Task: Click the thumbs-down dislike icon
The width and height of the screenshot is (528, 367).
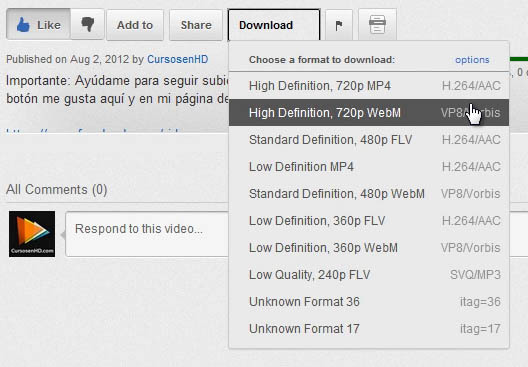Action: coord(88,25)
